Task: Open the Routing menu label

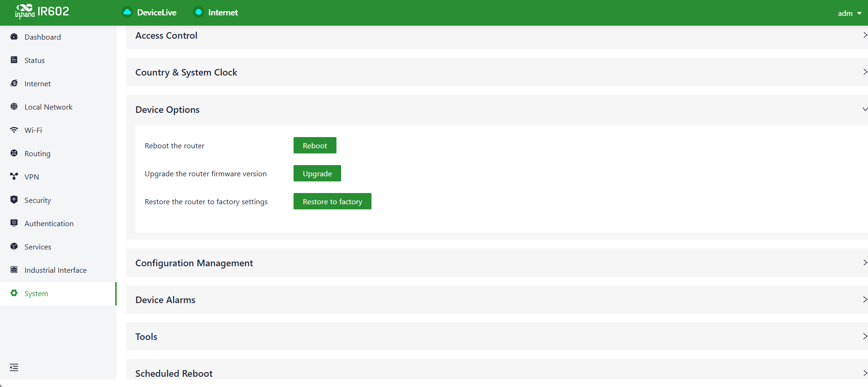Action: pyautogui.click(x=37, y=153)
